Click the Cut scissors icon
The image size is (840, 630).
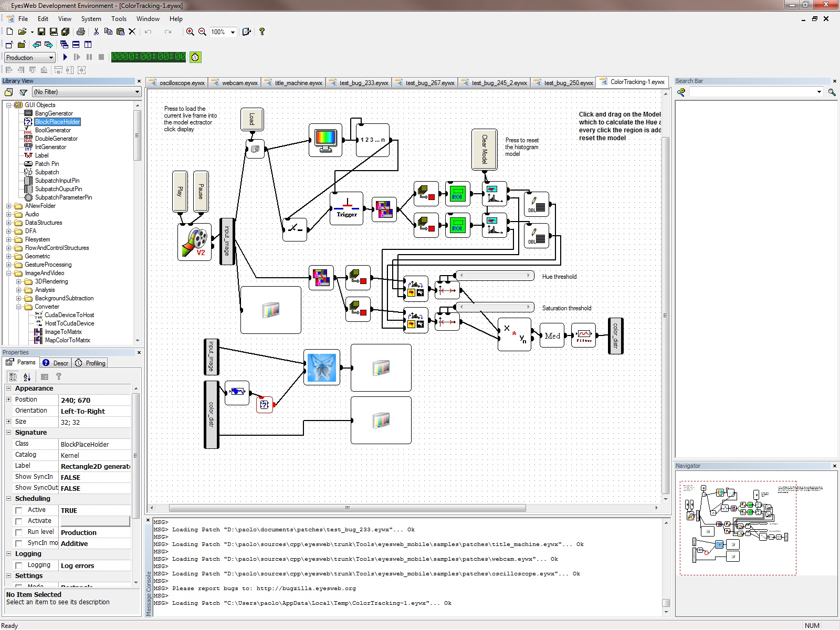click(x=96, y=32)
